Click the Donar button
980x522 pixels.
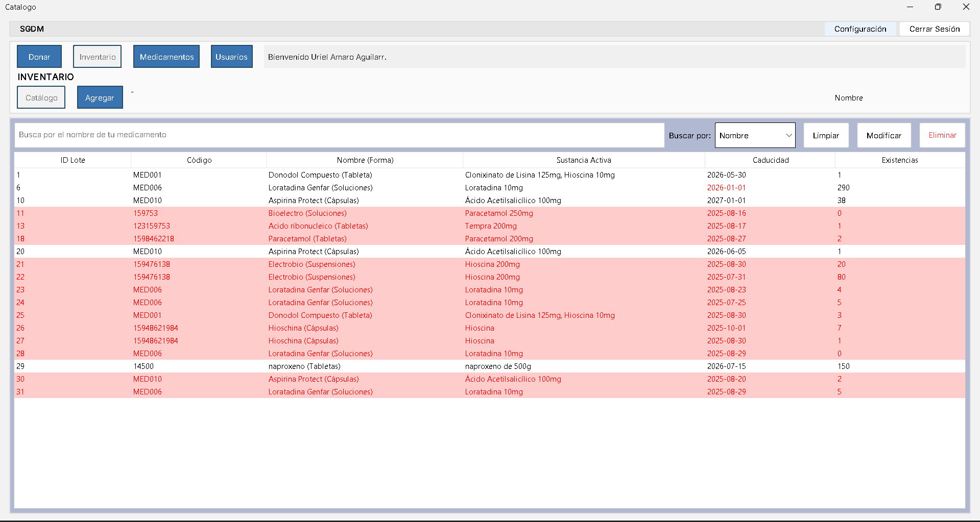click(39, 57)
